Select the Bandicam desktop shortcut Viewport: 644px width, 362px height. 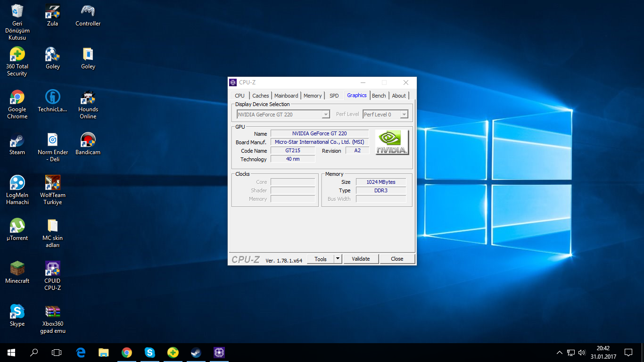pyautogui.click(x=88, y=144)
